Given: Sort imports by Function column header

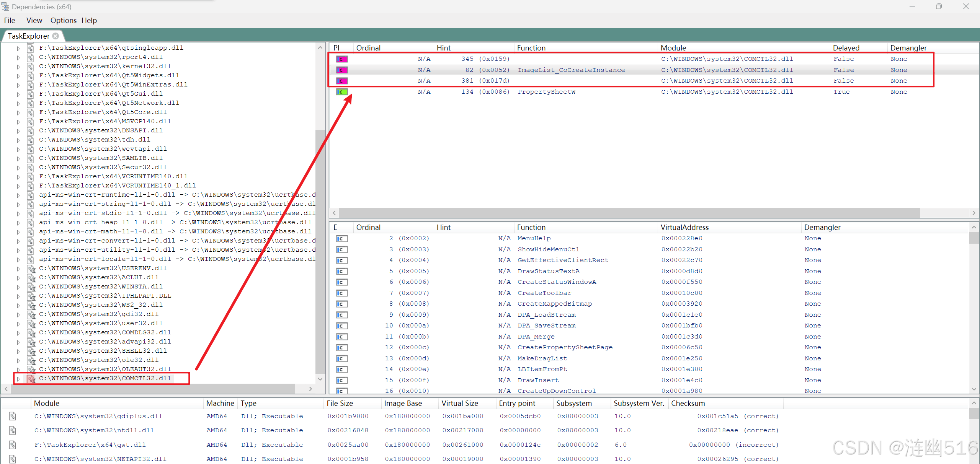Looking at the screenshot, I should [531, 48].
